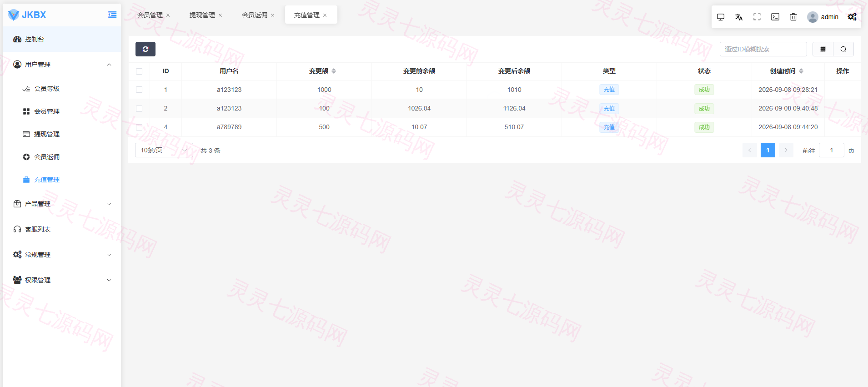Open the language translation switcher
Image resolution: width=868 pixels, height=387 pixels.
739,17
